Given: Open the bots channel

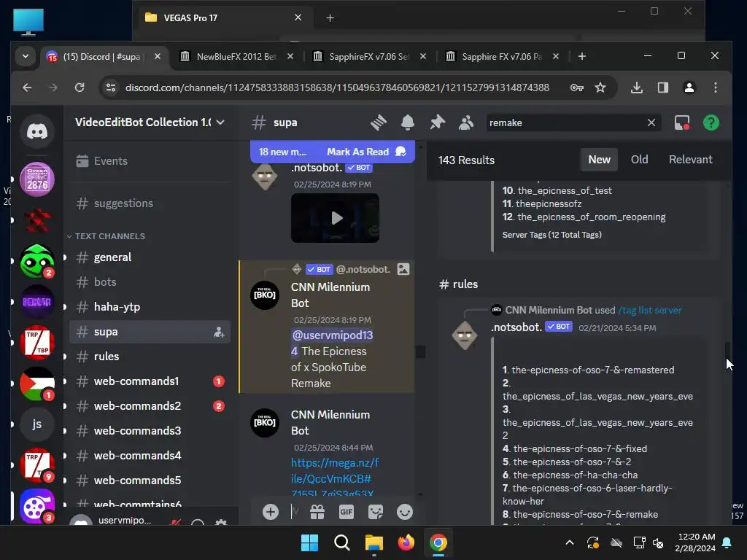Looking at the screenshot, I should 150,282.
